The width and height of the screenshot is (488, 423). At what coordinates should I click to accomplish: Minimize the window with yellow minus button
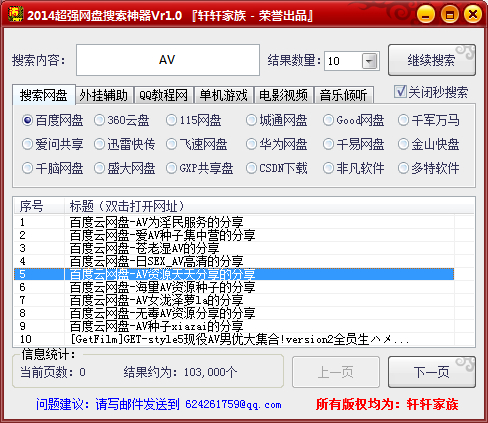coord(425,15)
